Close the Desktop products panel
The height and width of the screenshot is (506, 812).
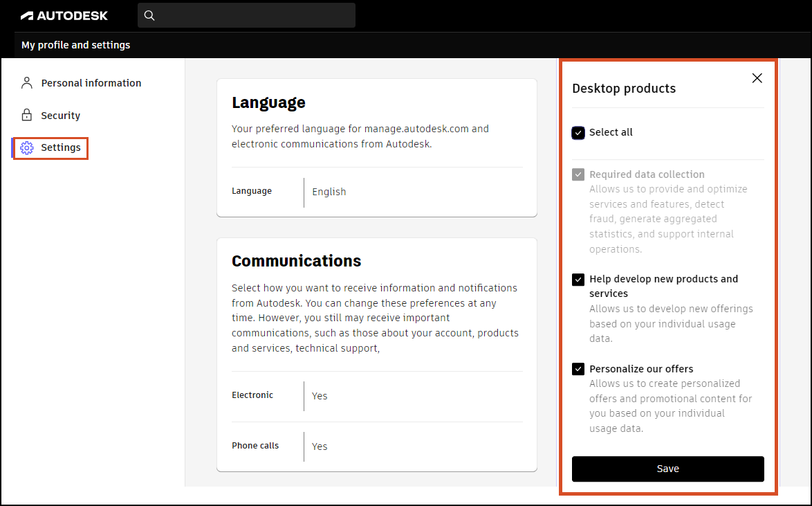point(757,78)
